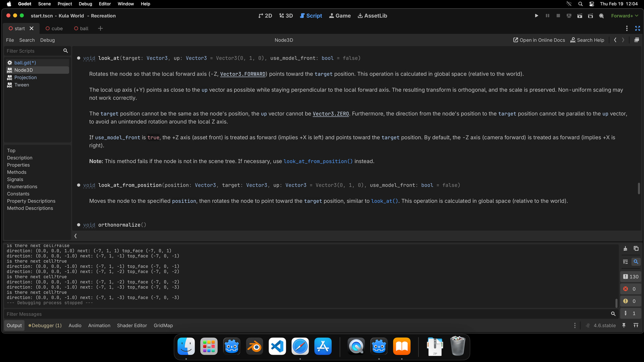This screenshot has width=644, height=362.
Task: Clear output with the broom icon
Action: [625, 249]
